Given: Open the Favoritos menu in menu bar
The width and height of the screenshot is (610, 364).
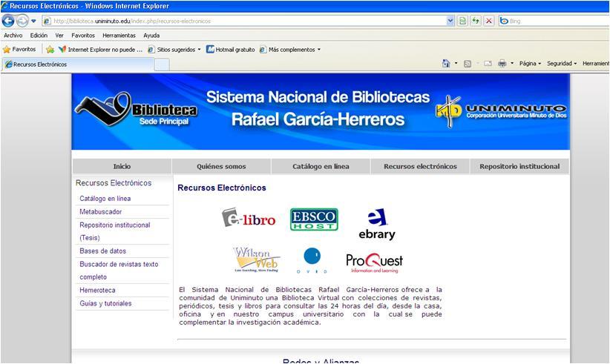Looking at the screenshot, I should (83, 36).
